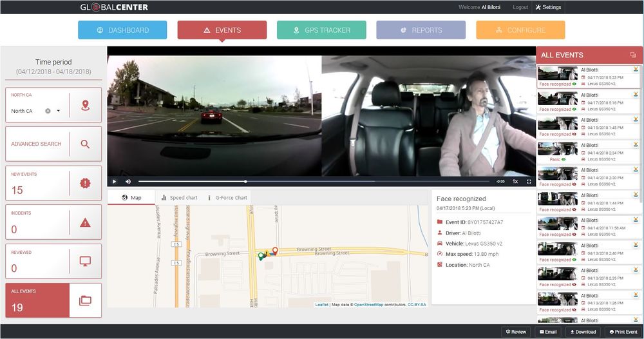Open the 1x playback speed selector
This screenshot has width=644, height=339.
pyautogui.click(x=515, y=182)
